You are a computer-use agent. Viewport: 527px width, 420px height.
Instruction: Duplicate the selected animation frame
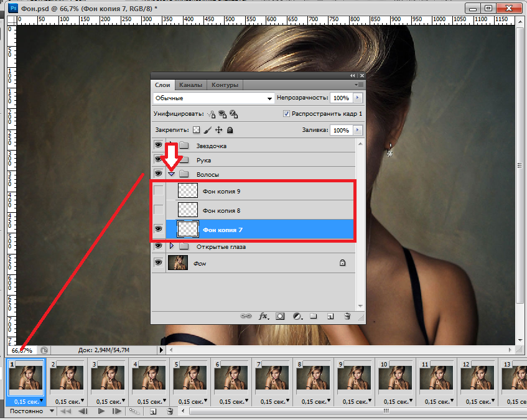pyautogui.click(x=153, y=411)
